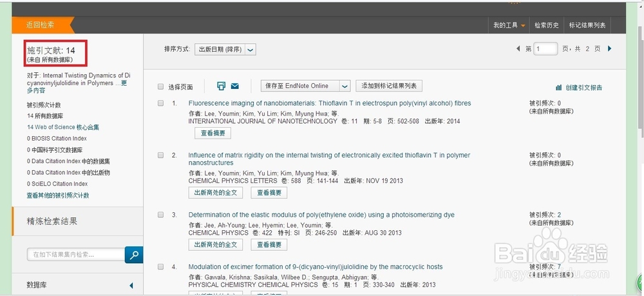Select checkbox for result 3 Determination of elastic modulus
The width and height of the screenshot is (644, 296).
[160, 215]
